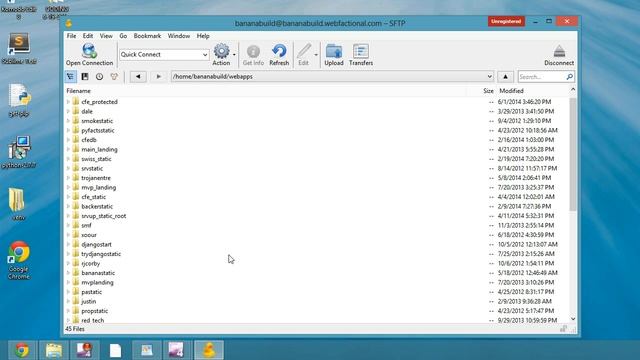640x360 pixels.
Task: Select the backerstatic folder row
Action: click(x=318, y=207)
